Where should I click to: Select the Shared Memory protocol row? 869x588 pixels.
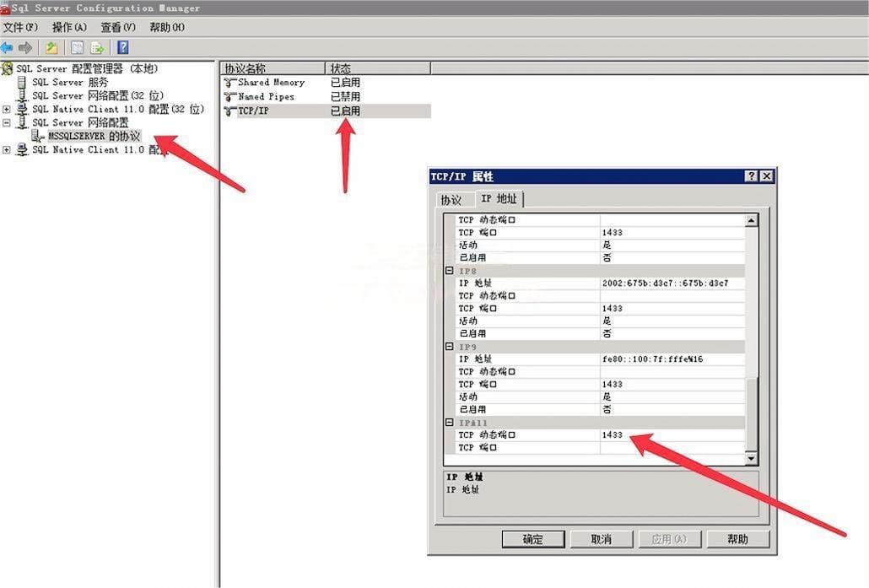(x=327, y=83)
